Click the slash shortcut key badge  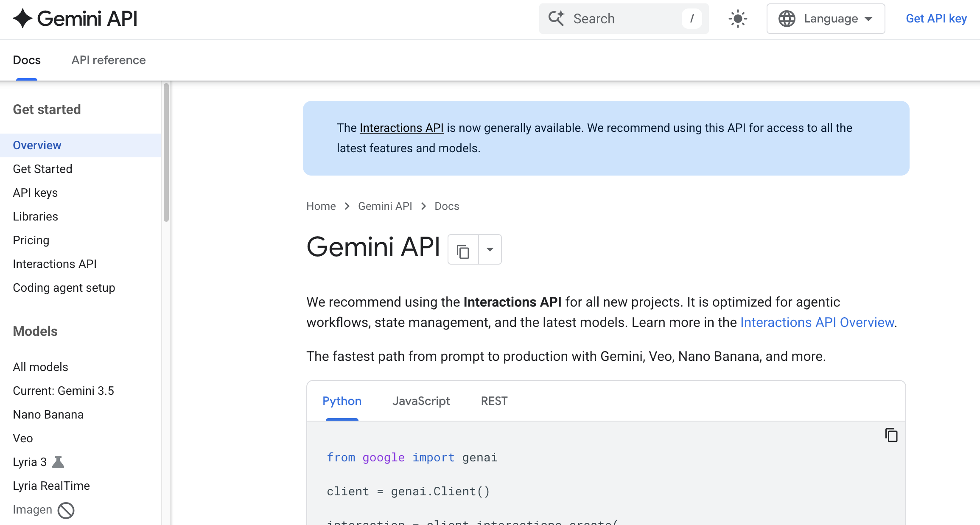(692, 19)
